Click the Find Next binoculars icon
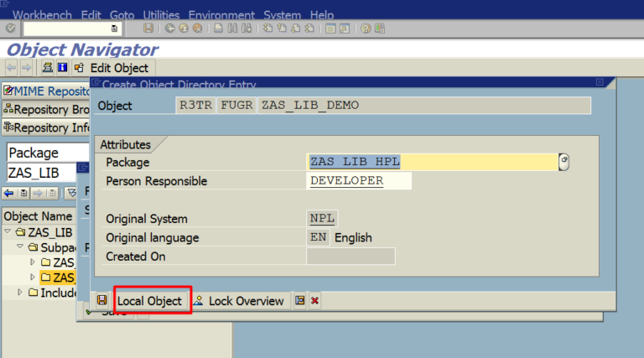The image size is (644, 358). (247, 29)
